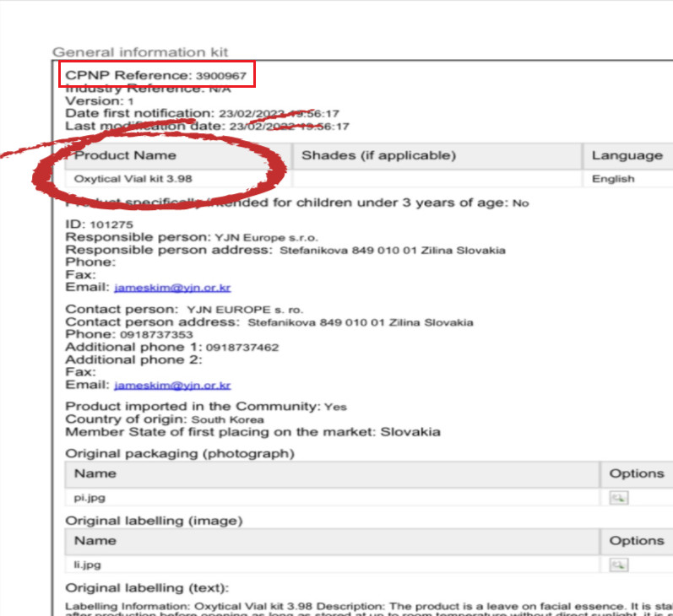Click Member State of first placing line

pyautogui.click(x=252, y=431)
